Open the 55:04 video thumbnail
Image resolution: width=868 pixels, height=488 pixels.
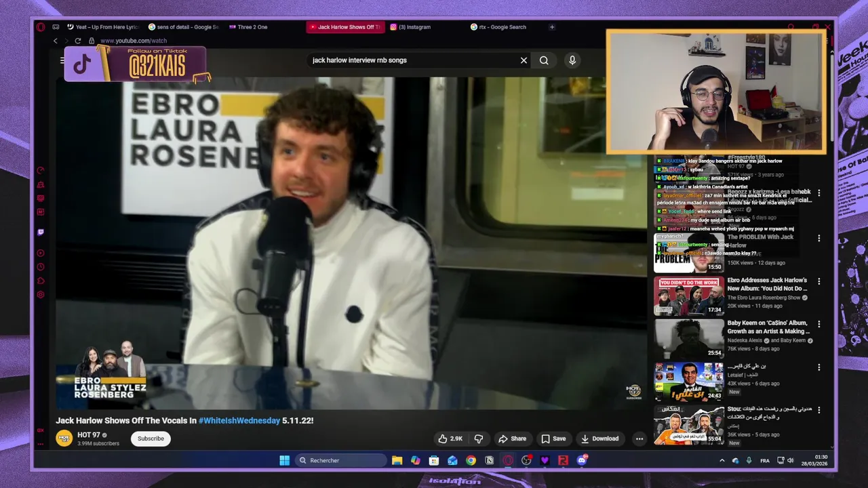tap(689, 425)
